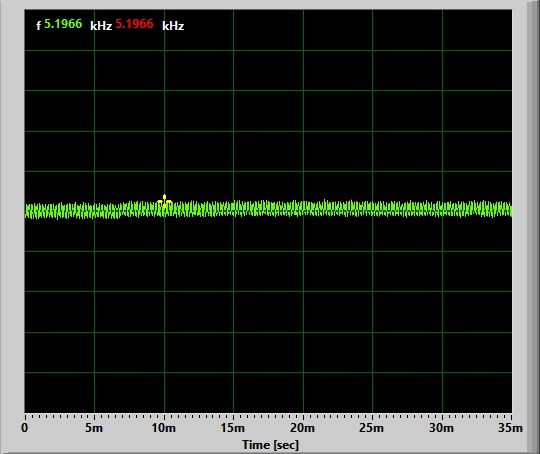Click the first kHz unit label

tap(101, 26)
